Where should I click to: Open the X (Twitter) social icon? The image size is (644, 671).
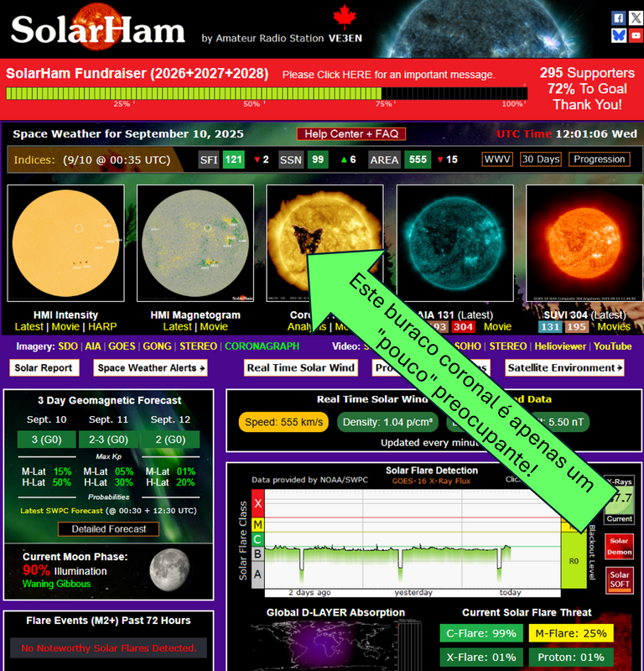(x=636, y=18)
